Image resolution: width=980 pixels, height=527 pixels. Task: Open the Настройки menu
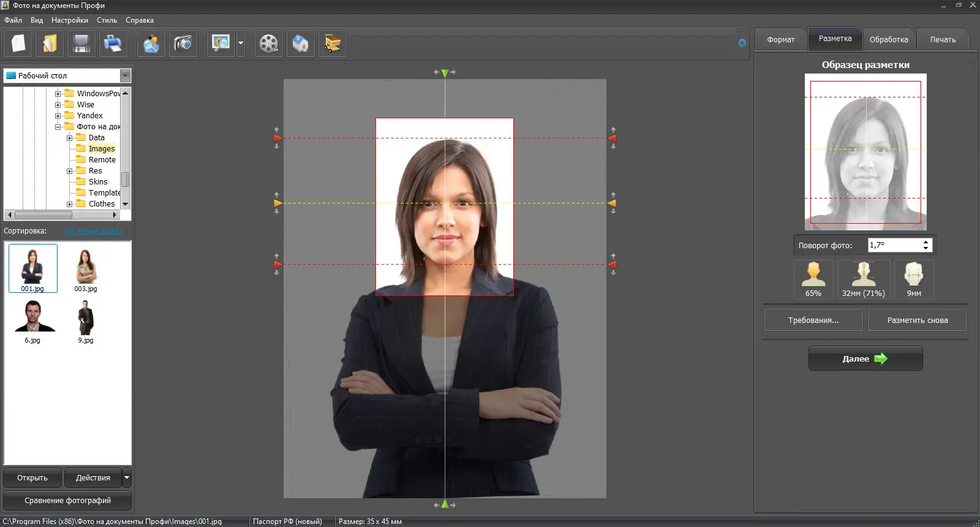[69, 20]
